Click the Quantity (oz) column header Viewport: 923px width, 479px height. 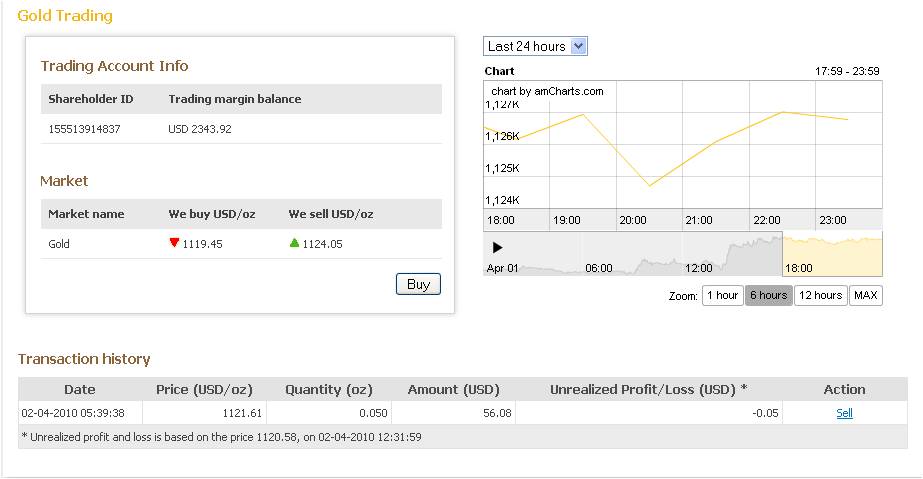tap(328, 390)
